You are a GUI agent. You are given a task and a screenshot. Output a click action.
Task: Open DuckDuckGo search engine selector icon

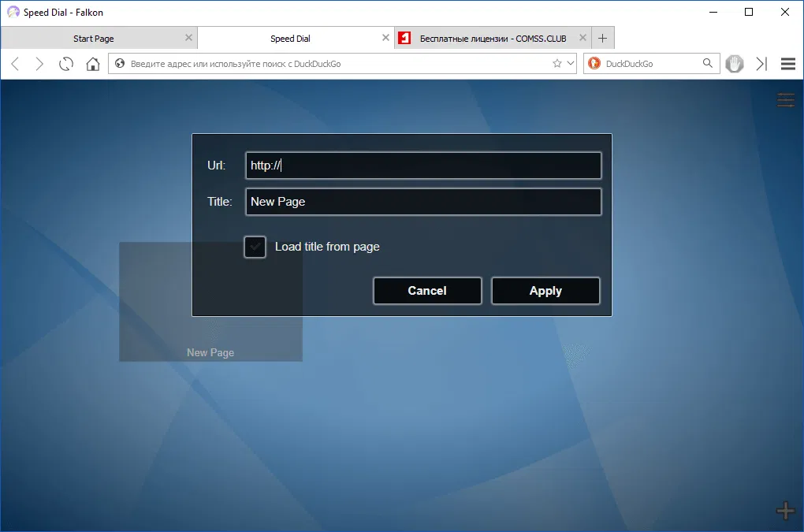click(x=594, y=64)
